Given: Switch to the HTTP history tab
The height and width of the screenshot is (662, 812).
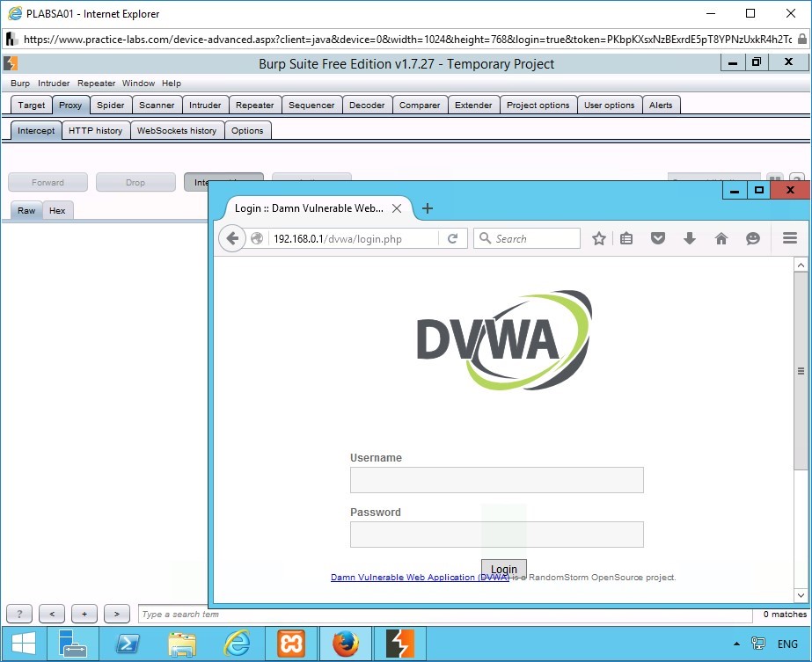Looking at the screenshot, I should (x=95, y=130).
